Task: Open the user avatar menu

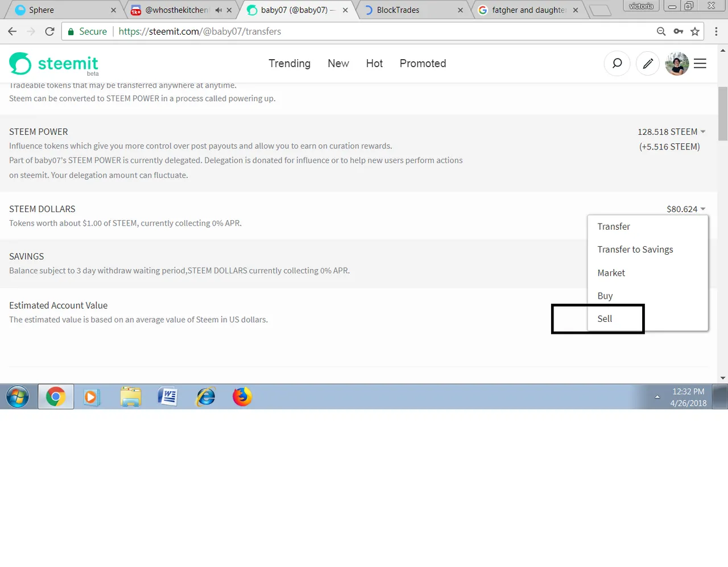Action: pyautogui.click(x=677, y=63)
